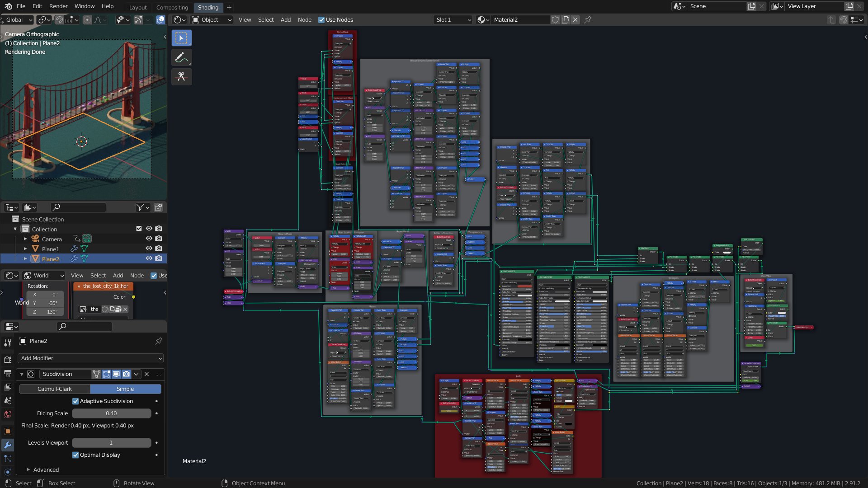
Task: Enable or disable Use Nodes checkbox
Action: click(x=321, y=20)
